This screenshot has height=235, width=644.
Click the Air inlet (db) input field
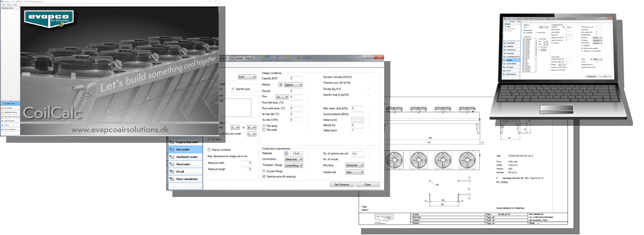296,114
